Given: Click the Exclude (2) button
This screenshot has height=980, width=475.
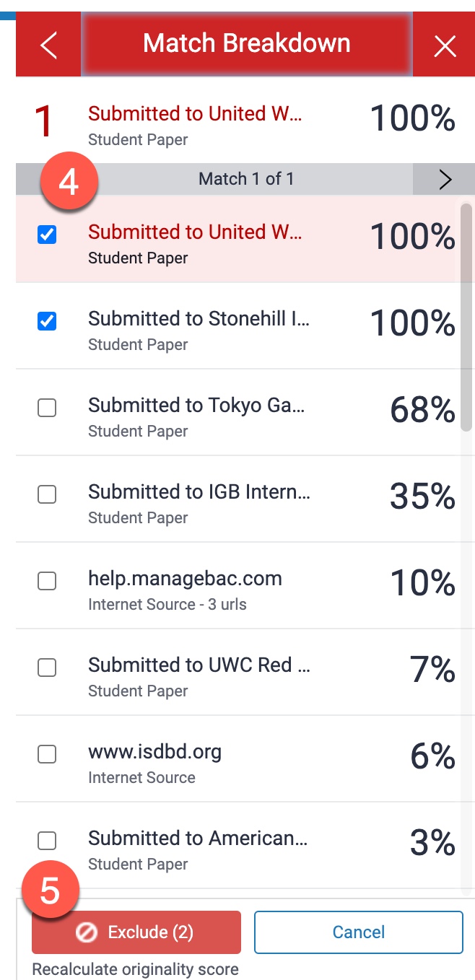Looking at the screenshot, I should 136,932.
